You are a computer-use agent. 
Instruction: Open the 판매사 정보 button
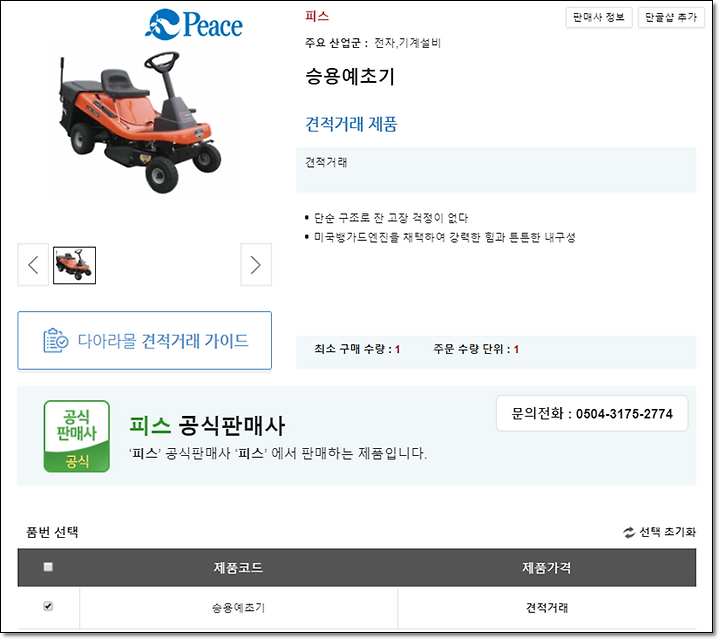(599, 17)
